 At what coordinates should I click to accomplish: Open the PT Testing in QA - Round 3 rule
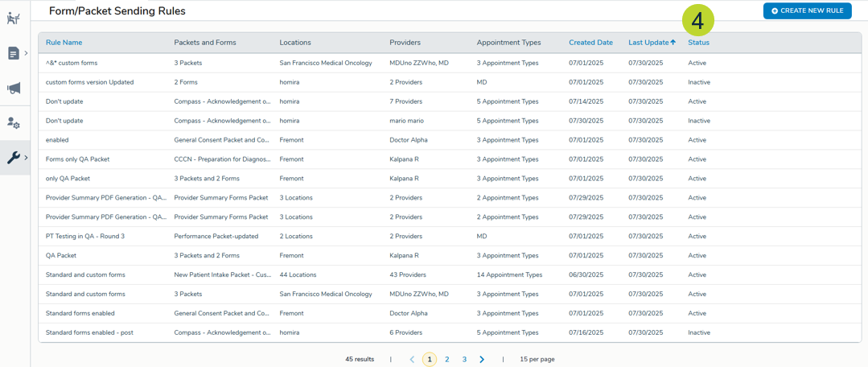tap(84, 237)
